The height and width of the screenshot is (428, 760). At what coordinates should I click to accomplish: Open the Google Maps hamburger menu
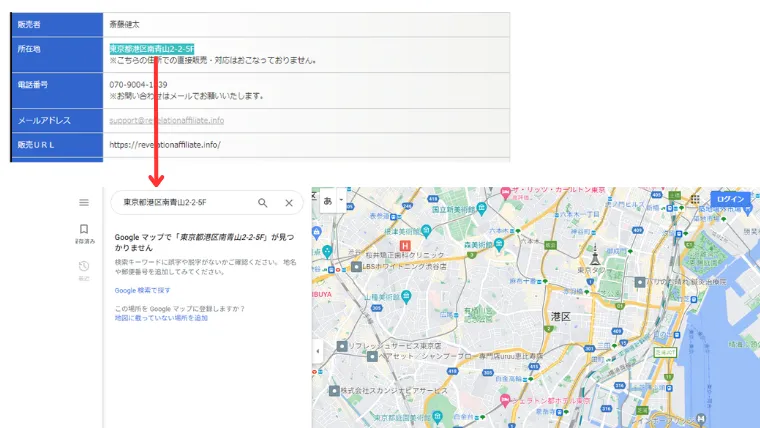(x=84, y=202)
